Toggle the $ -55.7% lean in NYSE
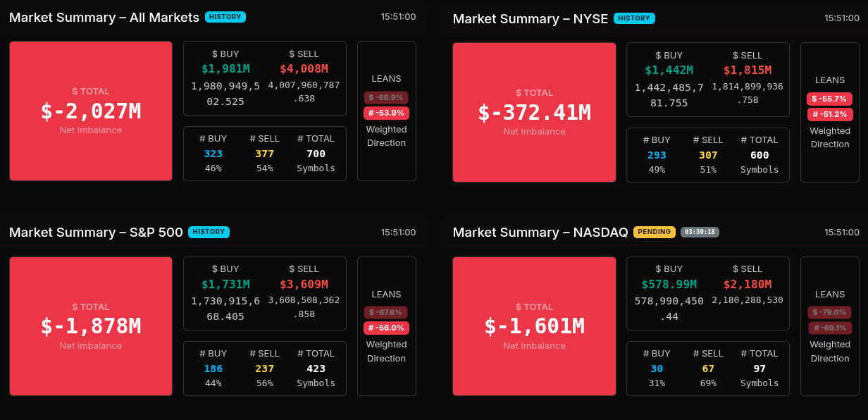Image resolution: width=868 pixels, height=420 pixels. [829, 99]
